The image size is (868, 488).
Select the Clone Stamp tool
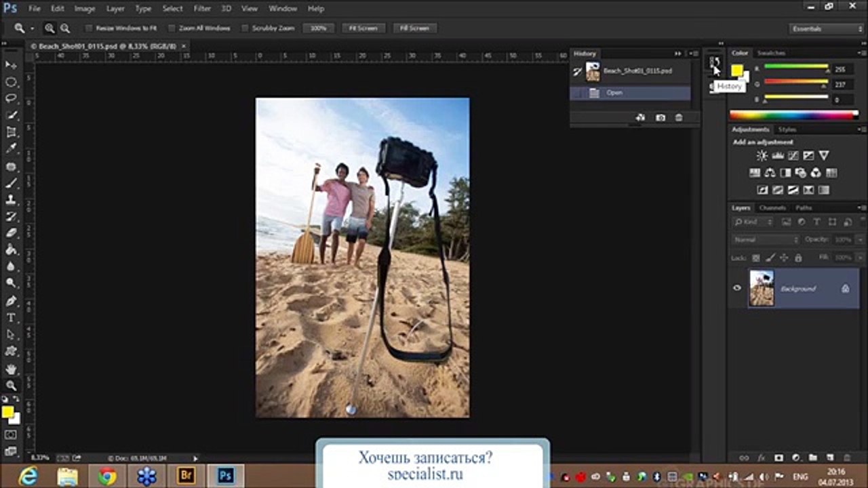[x=11, y=200]
